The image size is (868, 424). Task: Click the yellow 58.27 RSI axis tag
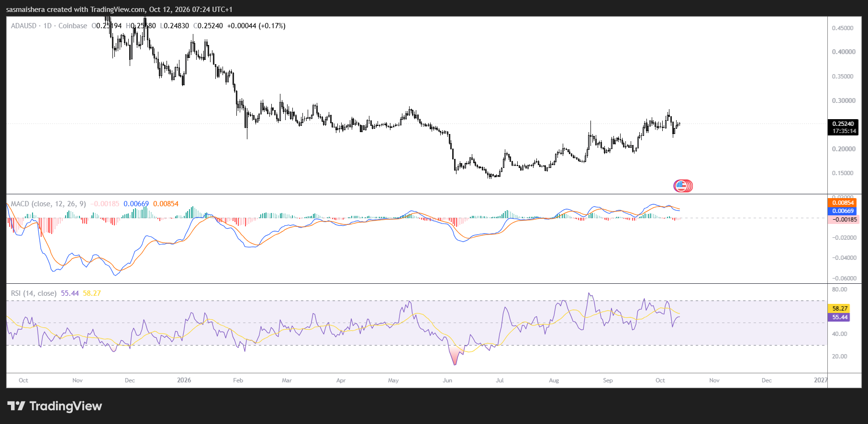[x=840, y=309]
